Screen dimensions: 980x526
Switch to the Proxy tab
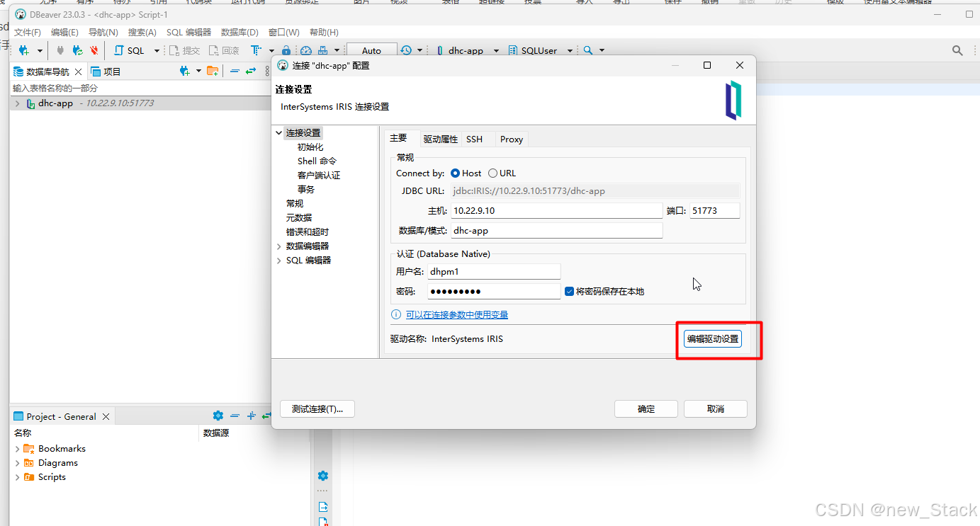click(511, 139)
